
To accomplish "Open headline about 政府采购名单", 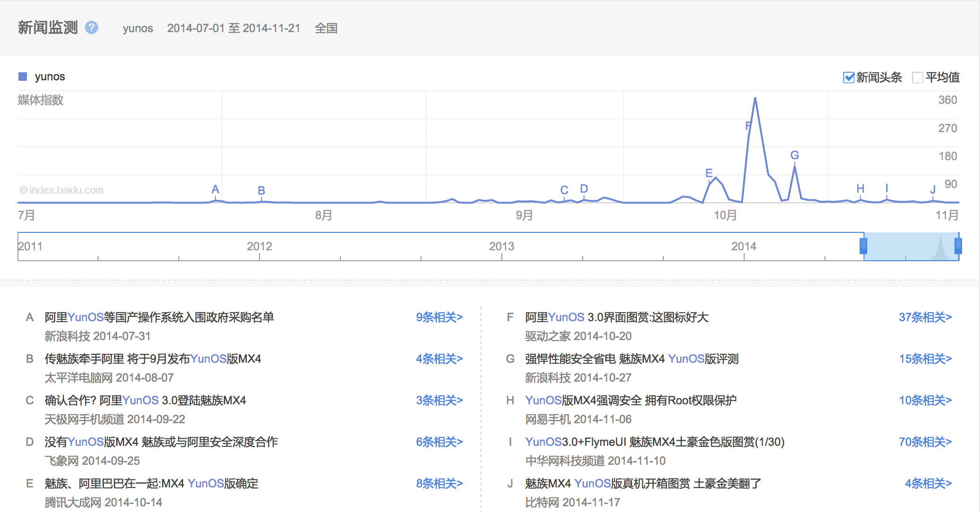I will pyautogui.click(x=159, y=317).
